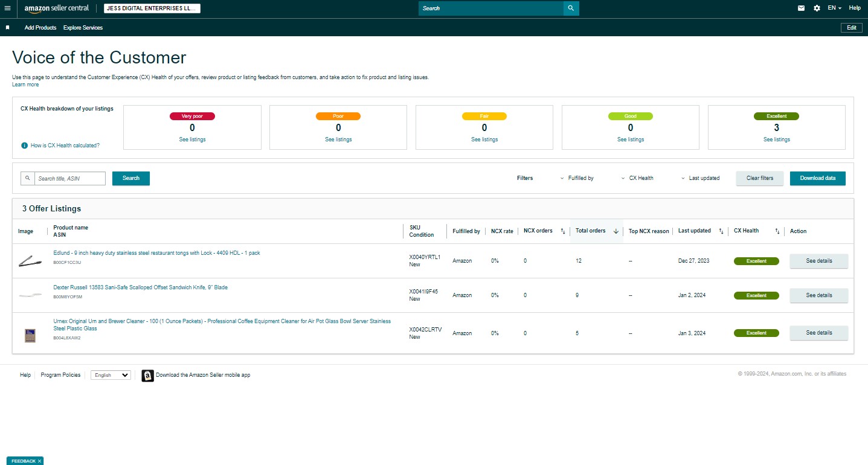Click the teal Search button
The width and height of the screenshot is (868, 465).
(131, 178)
